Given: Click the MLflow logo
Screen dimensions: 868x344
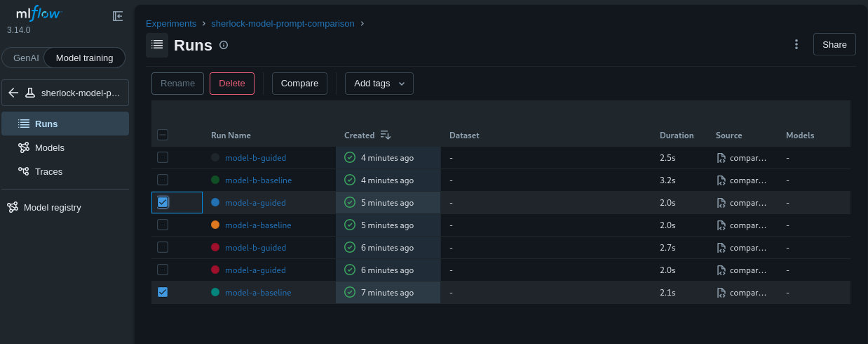Looking at the screenshot, I should point(39,14).
